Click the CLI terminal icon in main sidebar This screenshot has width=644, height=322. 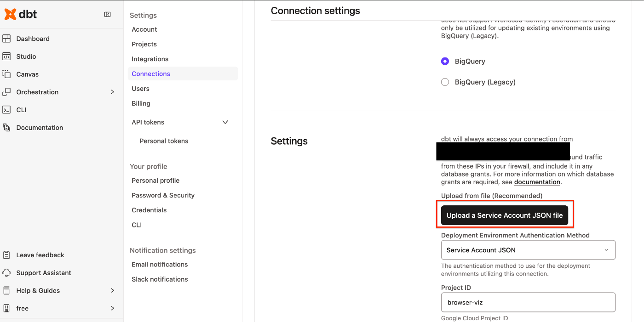(6, 110)
